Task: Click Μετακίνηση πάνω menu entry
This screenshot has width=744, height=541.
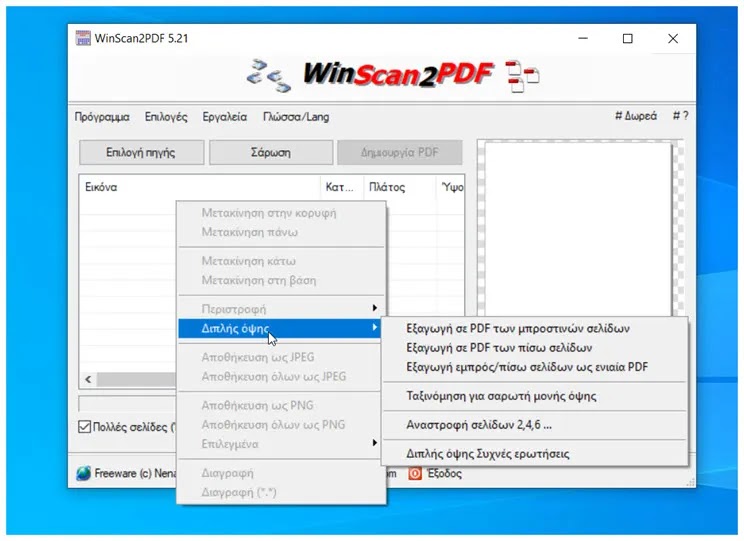Action: click(281, 232)
